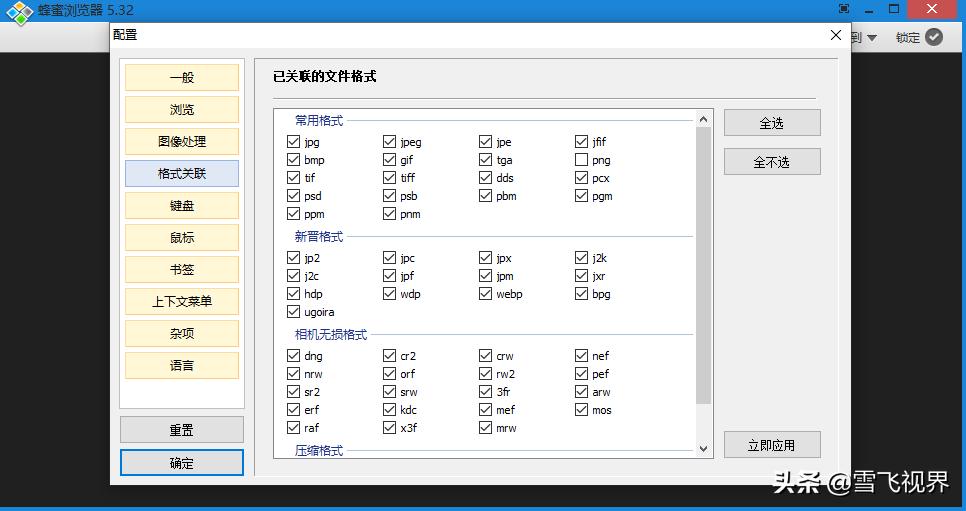The height and width of the screenshot is (511, 966).
Task: Click the fullscreen icon in title bar
Action: [844, 9]
